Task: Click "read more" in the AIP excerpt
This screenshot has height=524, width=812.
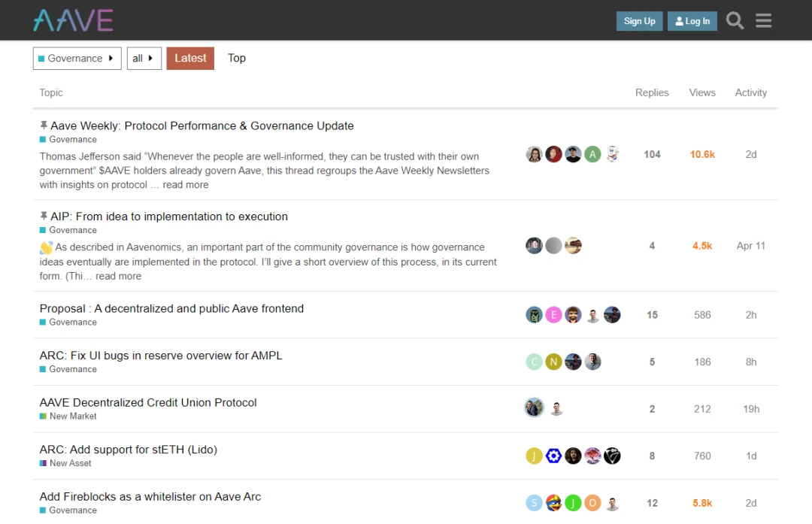Action: click(118, 276)
